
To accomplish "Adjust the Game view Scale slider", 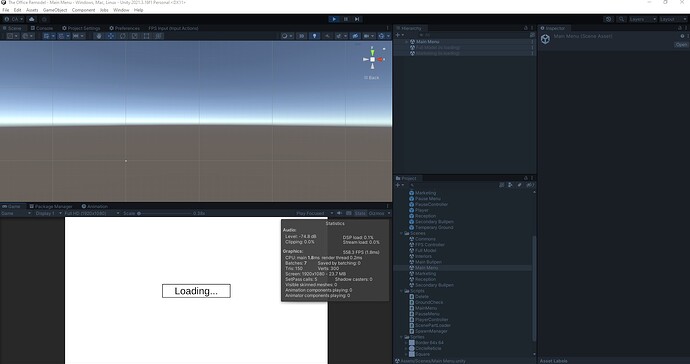I will tap(165, 213).
